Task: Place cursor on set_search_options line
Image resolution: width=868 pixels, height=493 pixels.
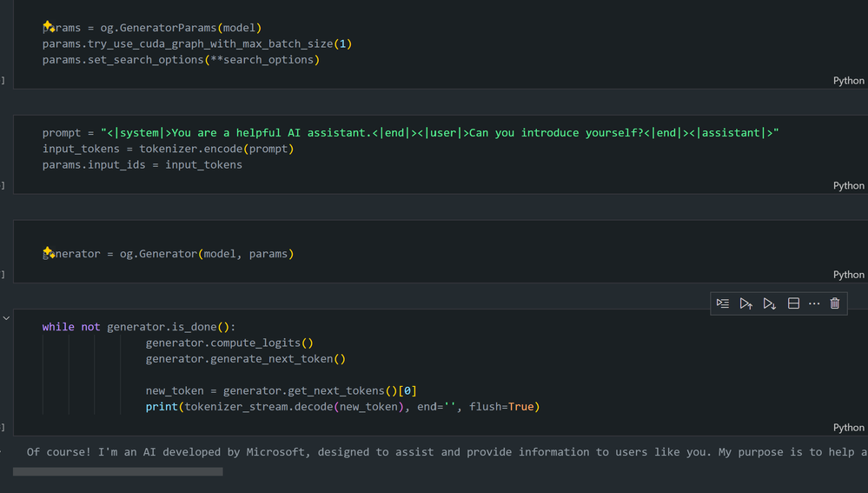Action: click(181, 60)
